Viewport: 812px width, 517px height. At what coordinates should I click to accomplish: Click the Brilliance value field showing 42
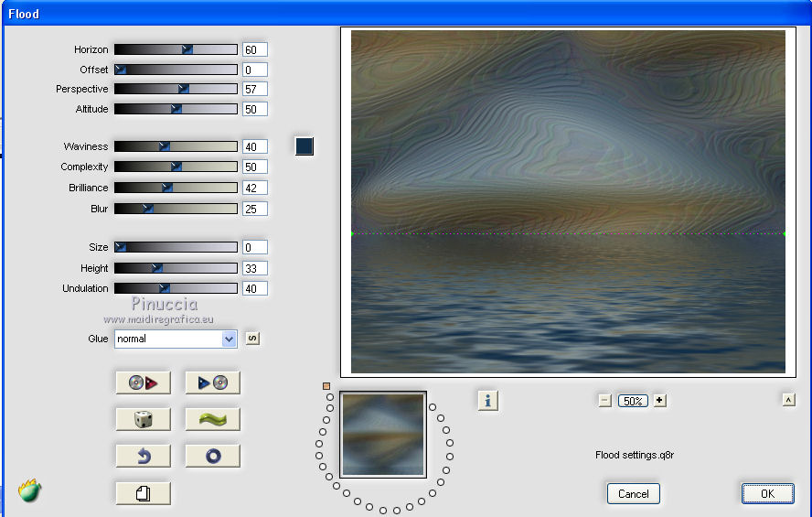[x=255, y=188]
